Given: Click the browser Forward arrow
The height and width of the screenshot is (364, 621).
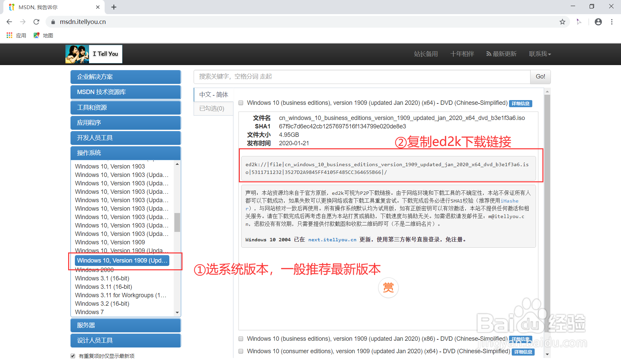Looking at the screenshot, I should coord(23,22).
